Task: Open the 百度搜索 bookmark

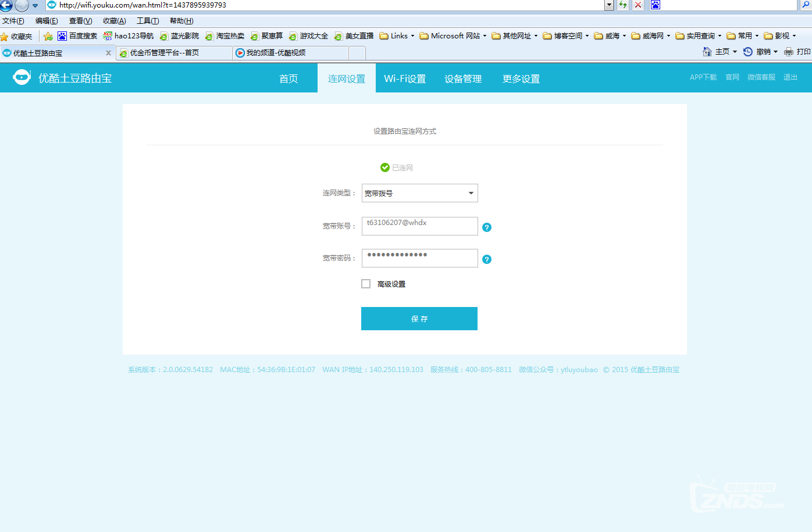Action: pos(77,36)
